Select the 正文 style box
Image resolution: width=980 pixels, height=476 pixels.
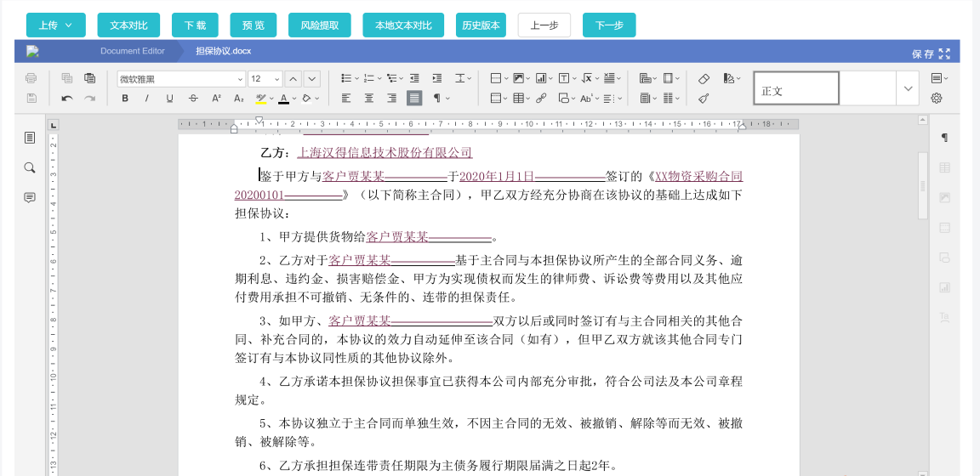tap(795, 89)
